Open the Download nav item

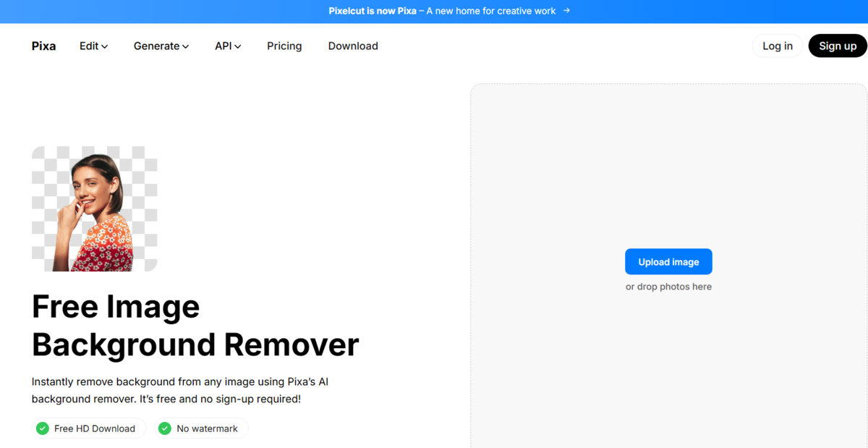[x=353, y=46]
